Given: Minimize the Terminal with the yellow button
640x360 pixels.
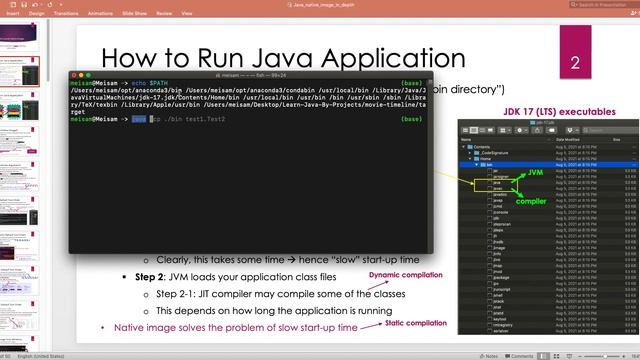Looking at the screenshot, I should click(x=81, y=76).
